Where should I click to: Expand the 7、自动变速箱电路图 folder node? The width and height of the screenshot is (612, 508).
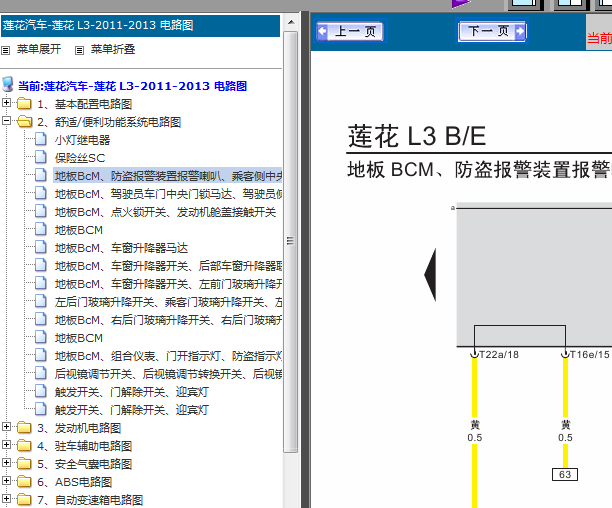[6, 498]
